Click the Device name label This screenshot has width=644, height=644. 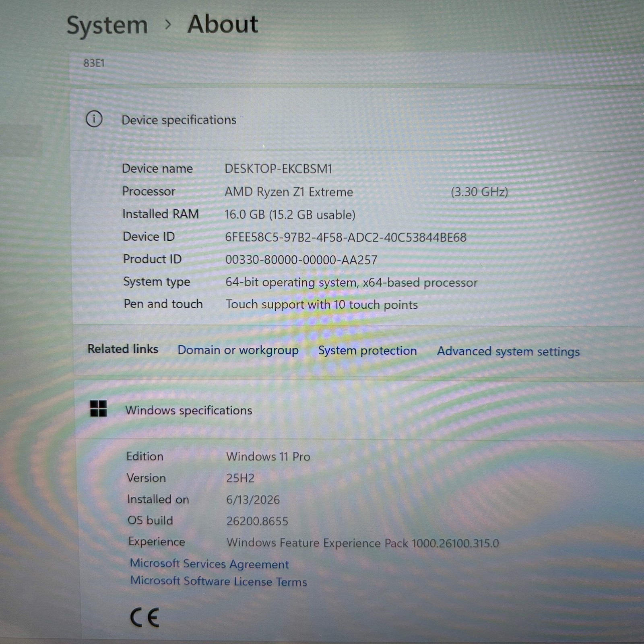tap(157, 168)
